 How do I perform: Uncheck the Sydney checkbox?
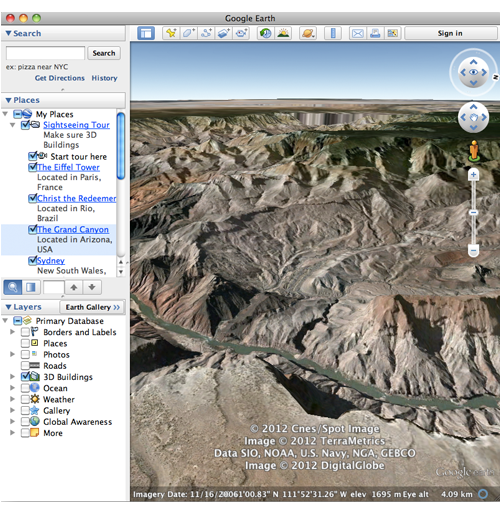(x=33, y=260)
